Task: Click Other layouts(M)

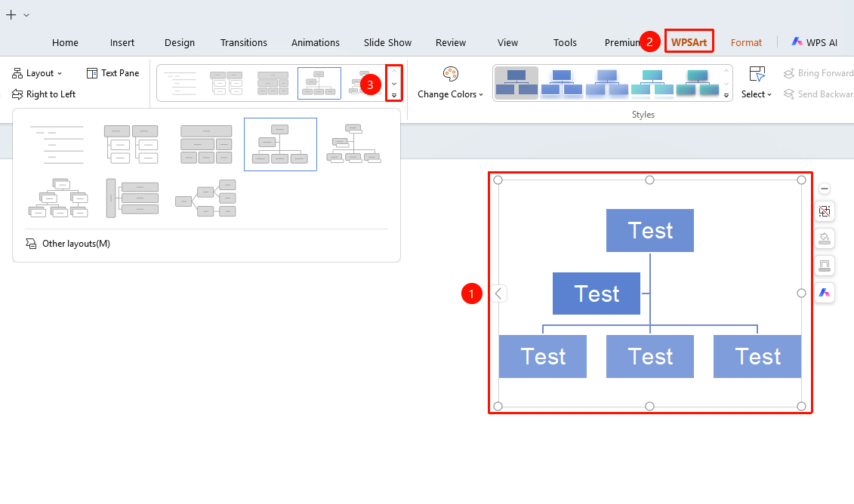Action: (67, 244)
